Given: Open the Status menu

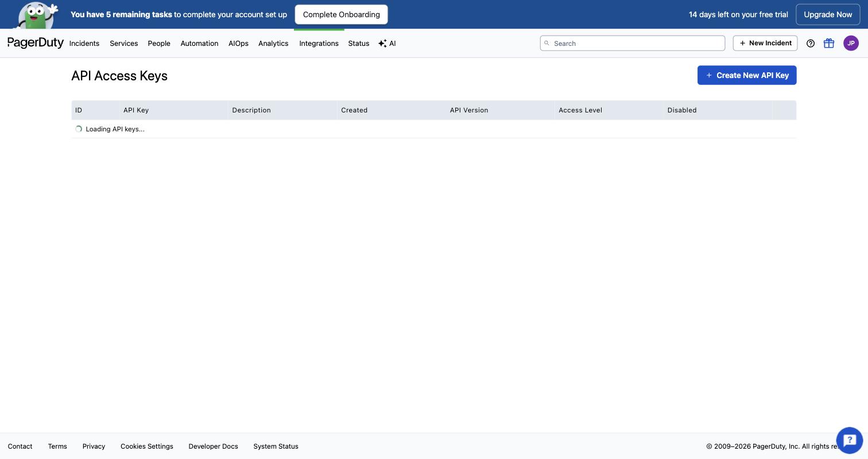Looking at the screenshot, I should 359,44.
